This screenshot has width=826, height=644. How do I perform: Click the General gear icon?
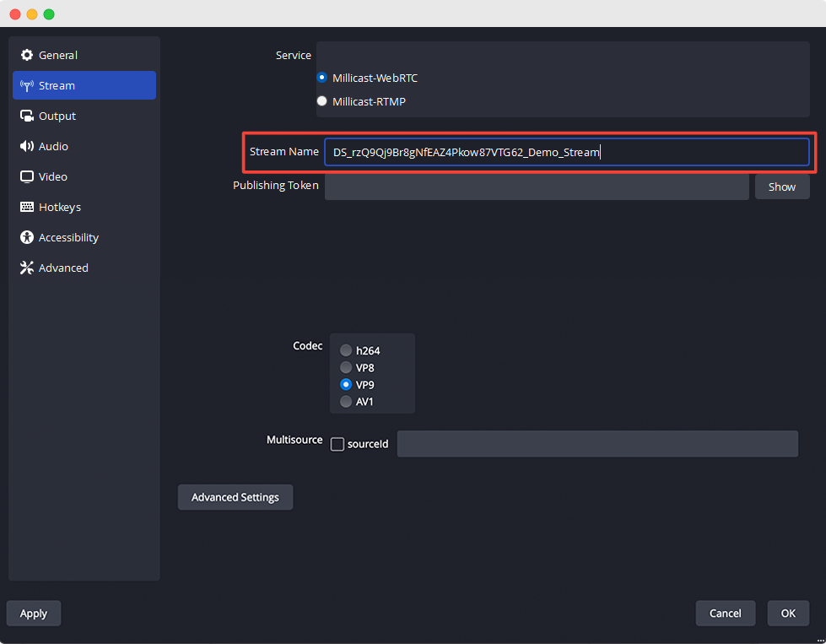click(27, 55)
